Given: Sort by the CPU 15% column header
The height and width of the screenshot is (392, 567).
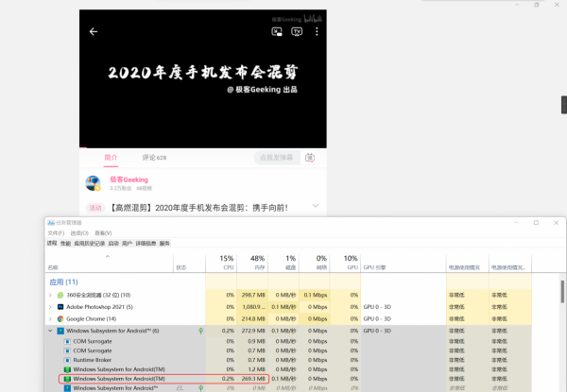Looking at the screenshot, I should 221,263.
